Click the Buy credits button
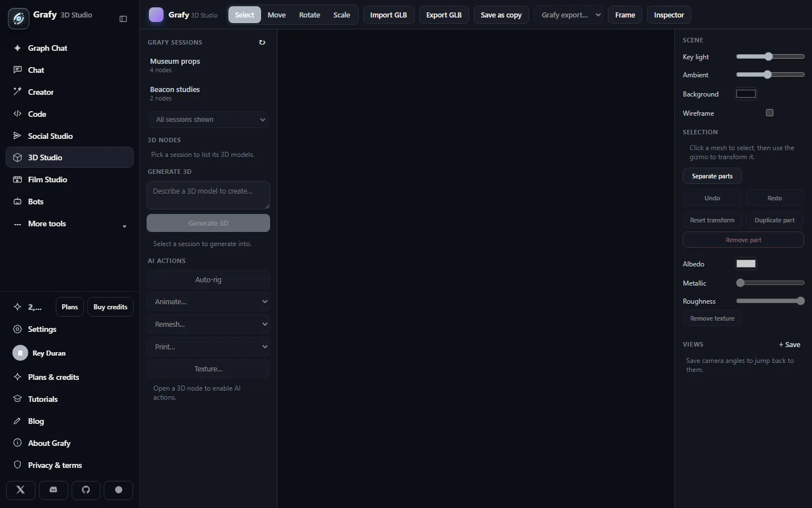Image resolution: width=812 pixels, height=508 pixels. [111, 307]
